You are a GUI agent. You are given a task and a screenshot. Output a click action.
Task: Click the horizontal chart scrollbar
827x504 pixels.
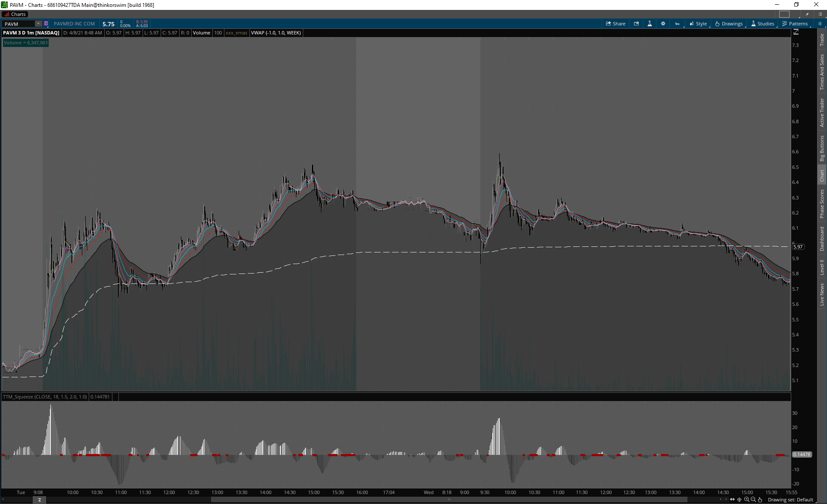coord(448,500)
